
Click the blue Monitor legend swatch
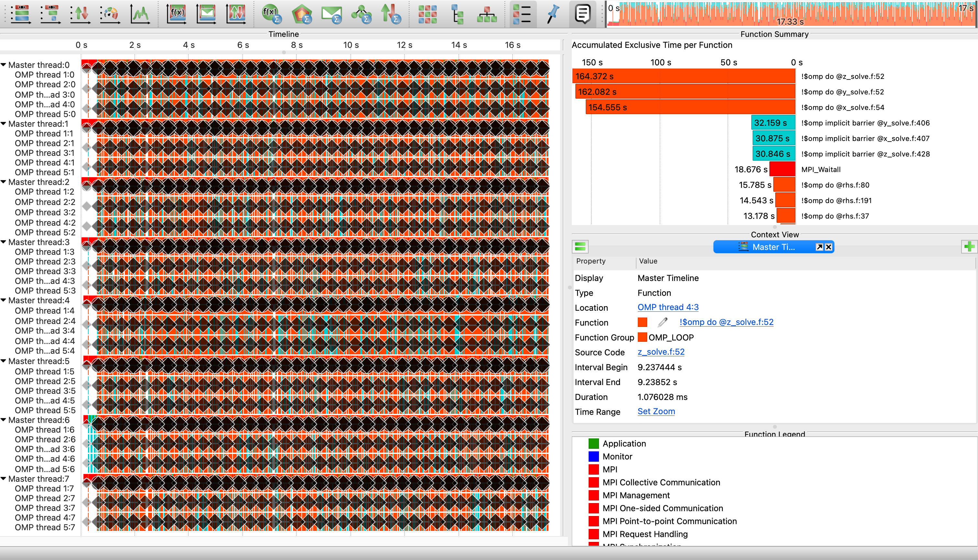point(594,457)
